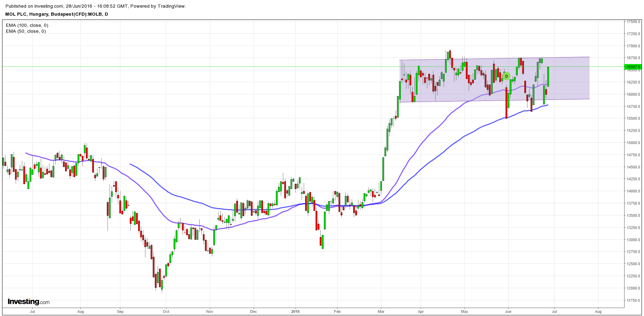The width and height of the screenshot is (644, 316).
Task: Click the Sep label on time axis
Action: coord(120,311)
